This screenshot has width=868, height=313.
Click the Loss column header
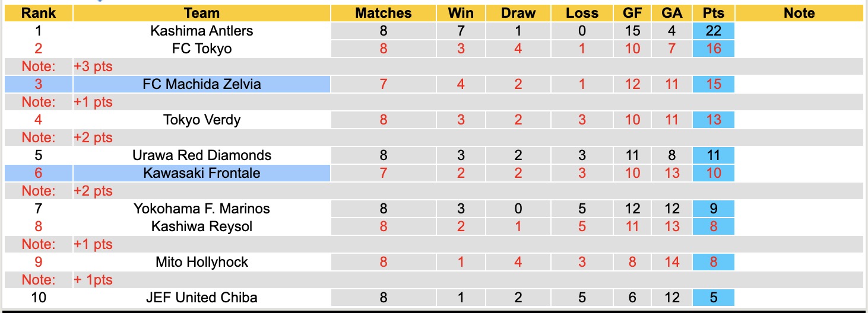click(582, 13)
